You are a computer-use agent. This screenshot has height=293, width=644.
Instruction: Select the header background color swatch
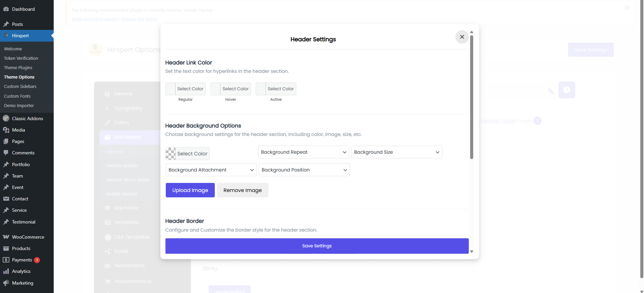[170, 154]
